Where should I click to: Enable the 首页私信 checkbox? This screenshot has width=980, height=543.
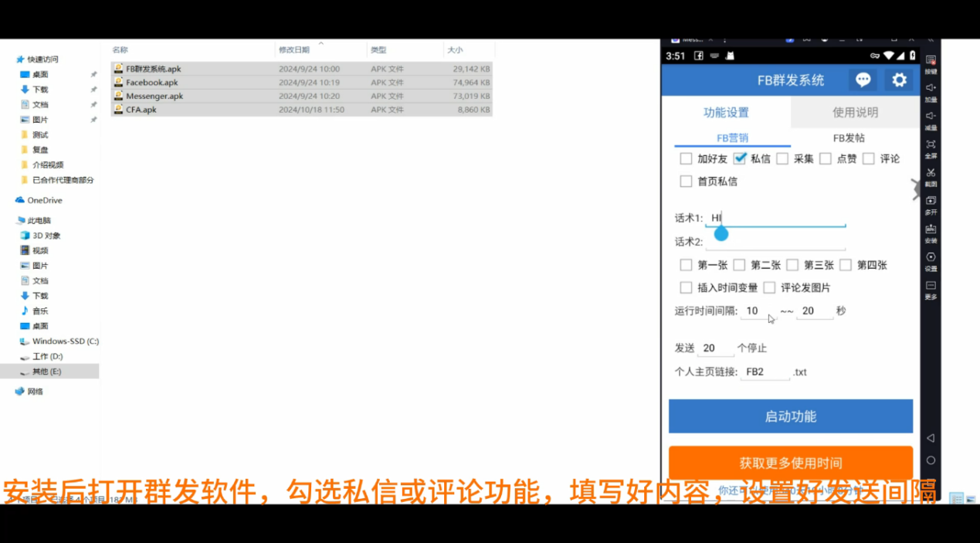tap(686, 182)
